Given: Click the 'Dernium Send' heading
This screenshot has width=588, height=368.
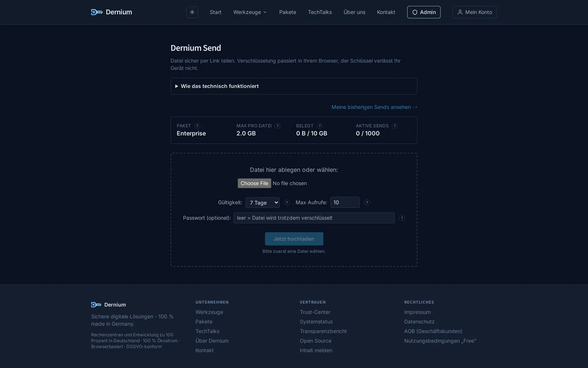Looking at the screenshot, I should pyautogui.click(x=196, y=48).
